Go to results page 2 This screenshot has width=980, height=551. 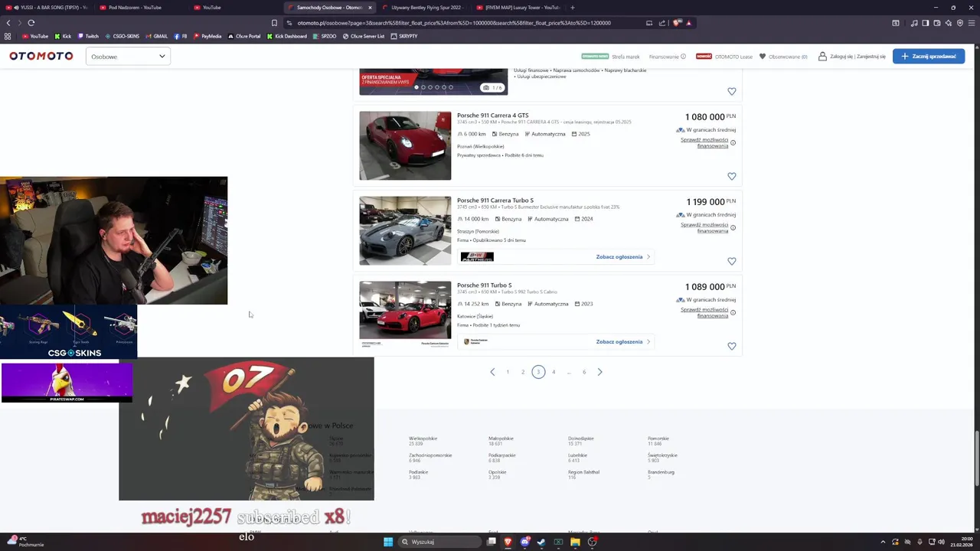(523, 372)
